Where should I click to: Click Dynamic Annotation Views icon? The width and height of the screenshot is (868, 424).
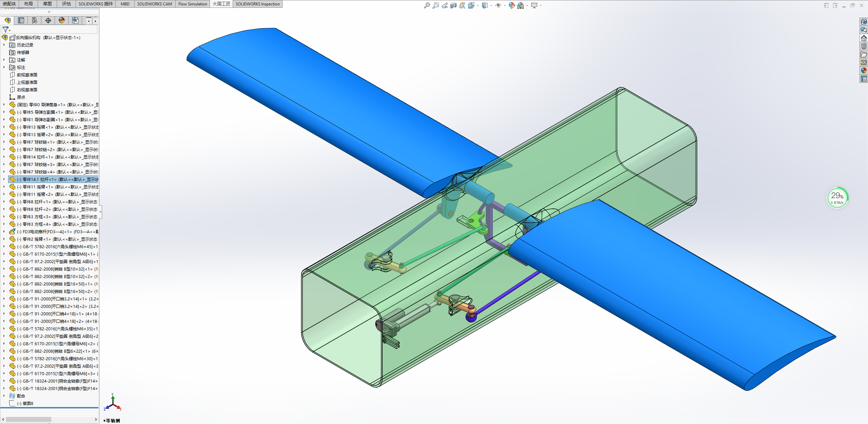462,5
